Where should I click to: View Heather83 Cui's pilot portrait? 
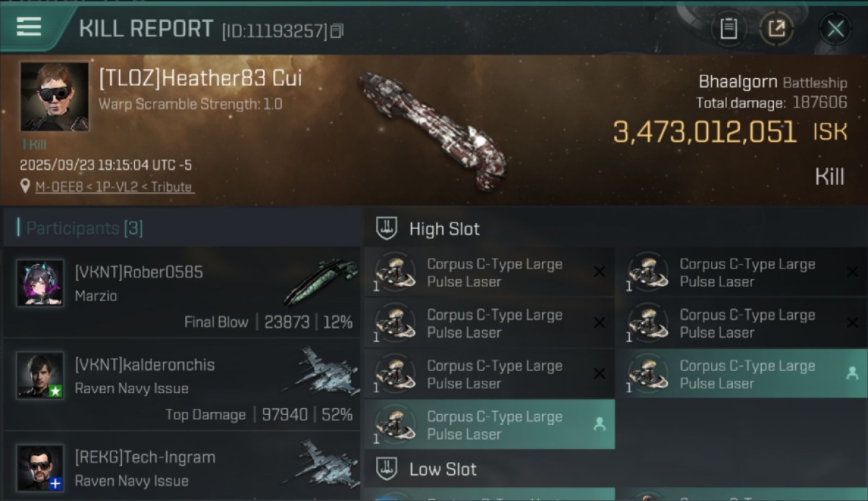54,97
